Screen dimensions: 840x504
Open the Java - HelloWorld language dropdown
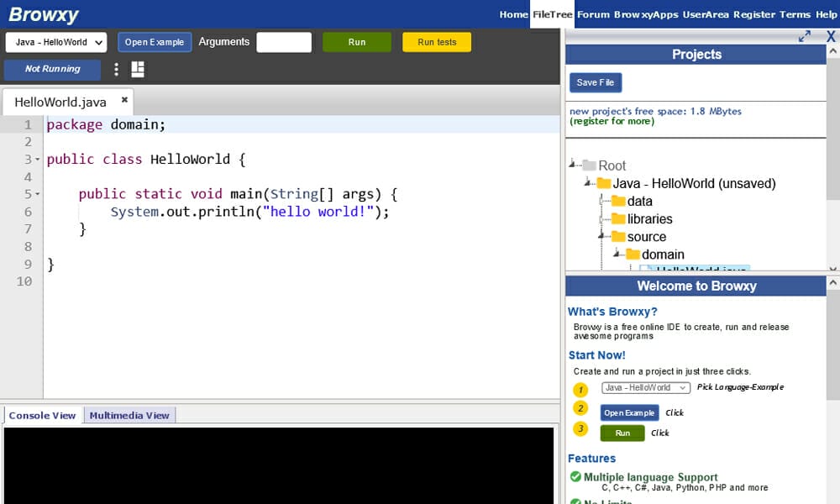[55, 41]
